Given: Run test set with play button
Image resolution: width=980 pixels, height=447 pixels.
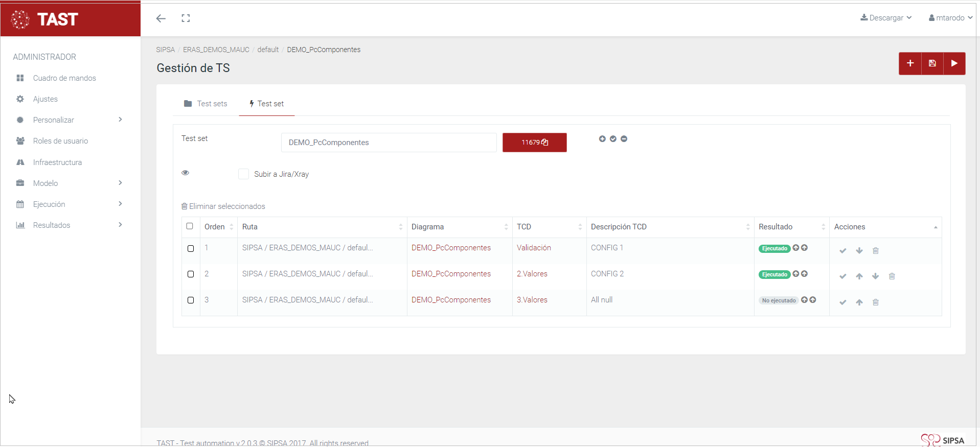Looking at the screenshot, I should click(x=954, y=63).
